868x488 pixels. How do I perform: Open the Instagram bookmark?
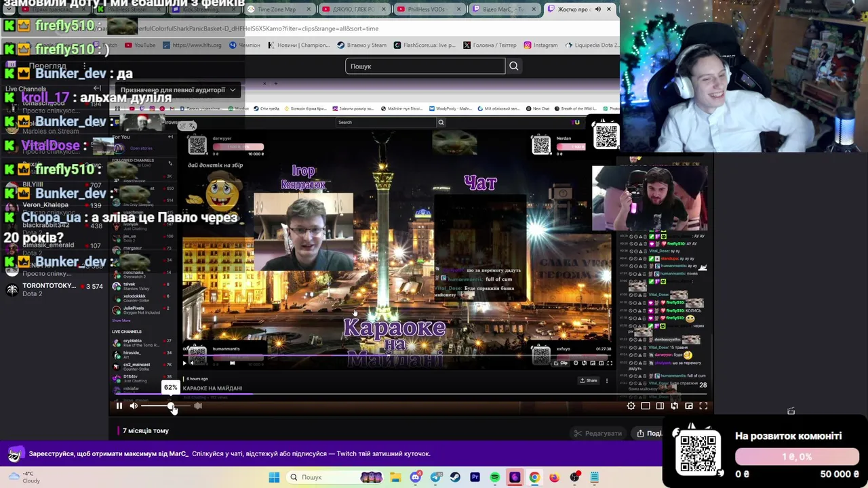[540, 45]
